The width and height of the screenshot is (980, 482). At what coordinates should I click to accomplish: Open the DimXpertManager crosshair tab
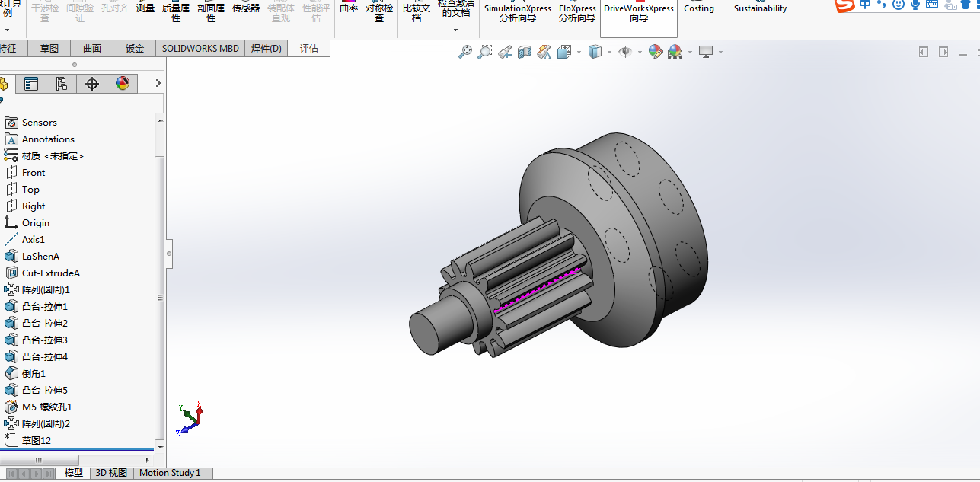92,84
